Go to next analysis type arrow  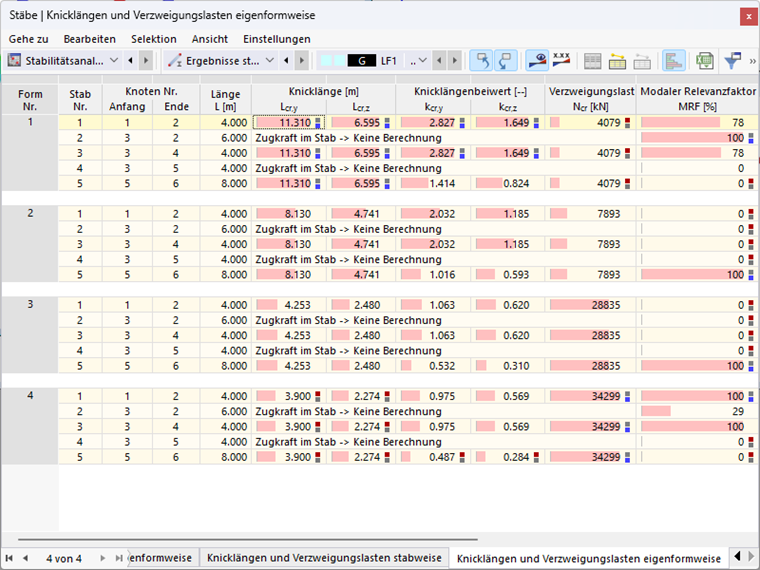146,61
